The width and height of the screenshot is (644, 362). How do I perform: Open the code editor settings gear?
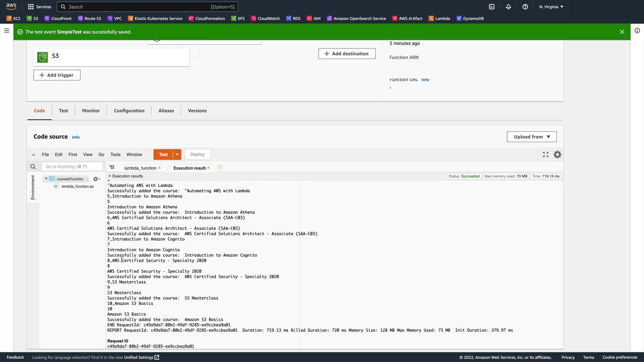pyautogui.click(x=557, y=155)
